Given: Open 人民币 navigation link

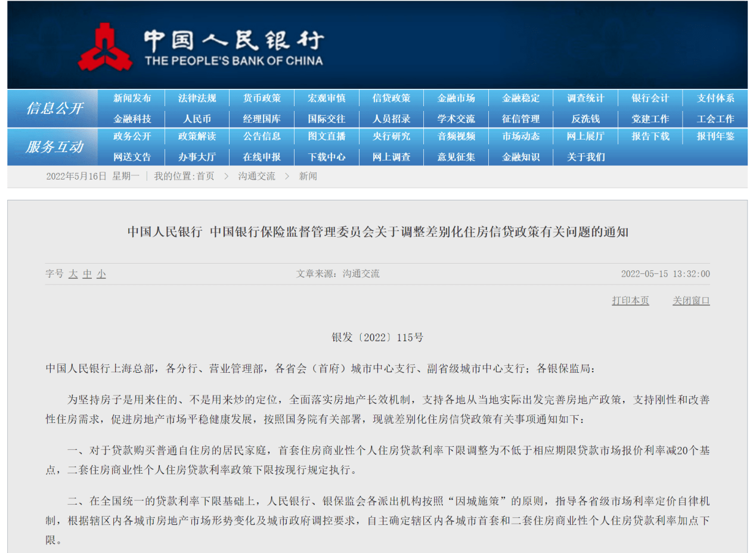Looking at the screenshot, I should tap(197, 119).
